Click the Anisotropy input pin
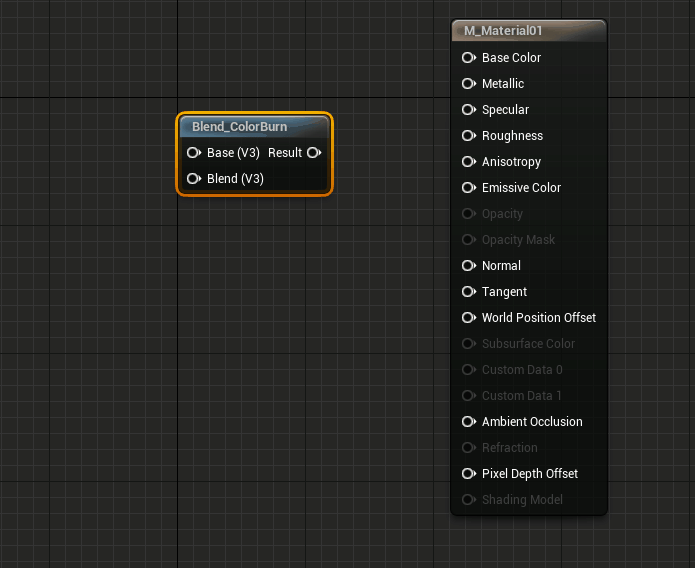This screenshot has width=695, height=568. coord(469,162)
